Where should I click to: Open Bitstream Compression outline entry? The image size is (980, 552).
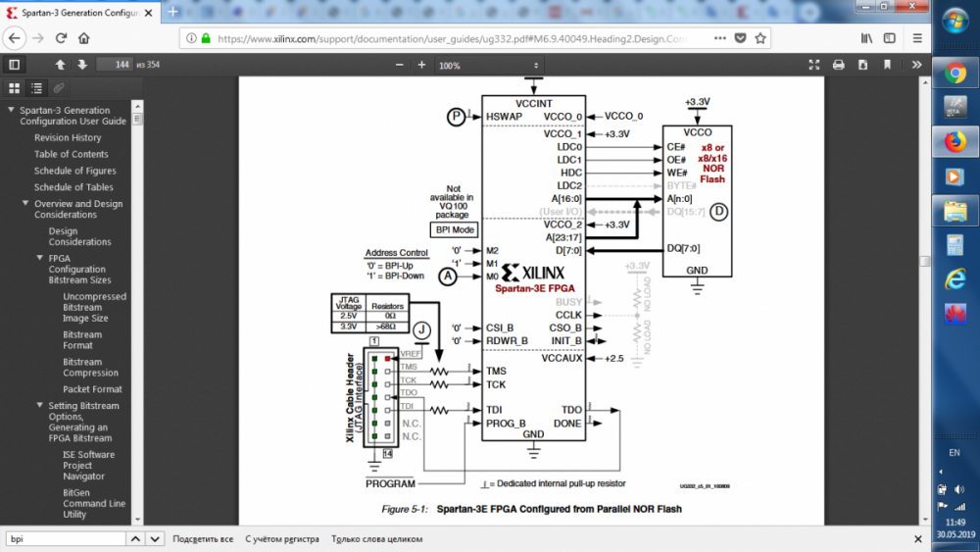90,367
